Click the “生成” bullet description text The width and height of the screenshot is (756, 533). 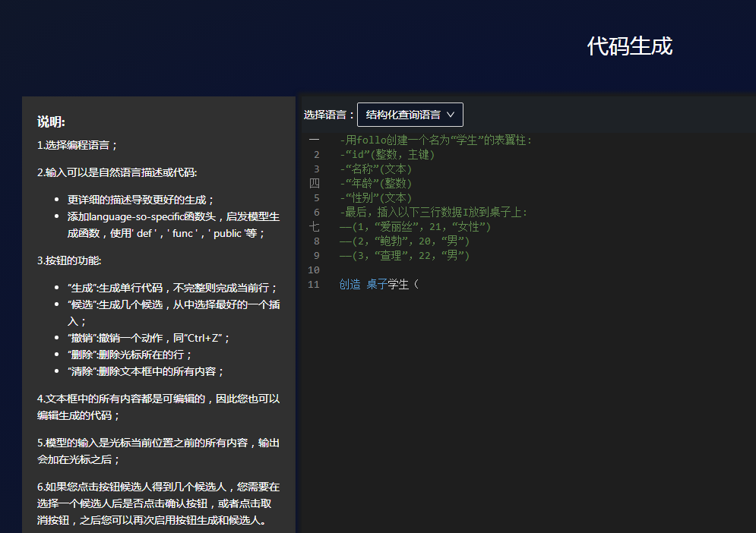172,288
